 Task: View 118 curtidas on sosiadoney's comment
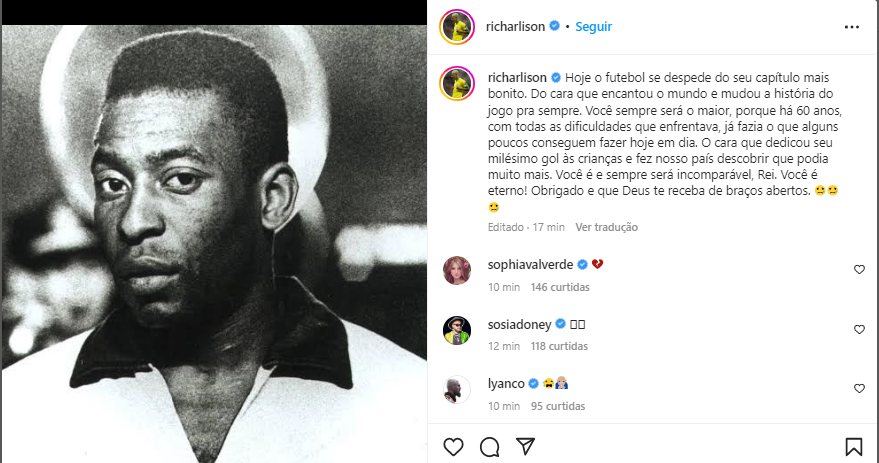tap(560, 346)
